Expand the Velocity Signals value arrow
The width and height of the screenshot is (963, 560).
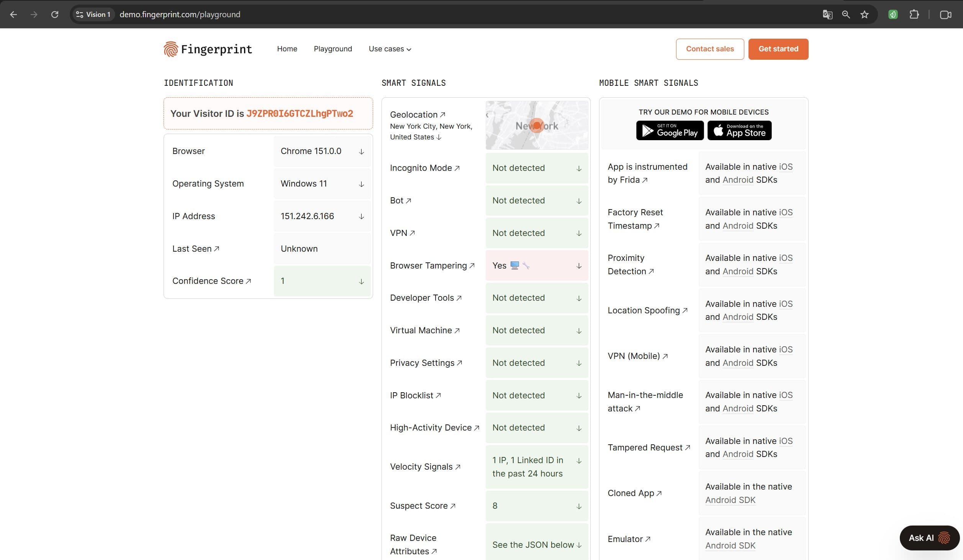(x=579, y=461)
